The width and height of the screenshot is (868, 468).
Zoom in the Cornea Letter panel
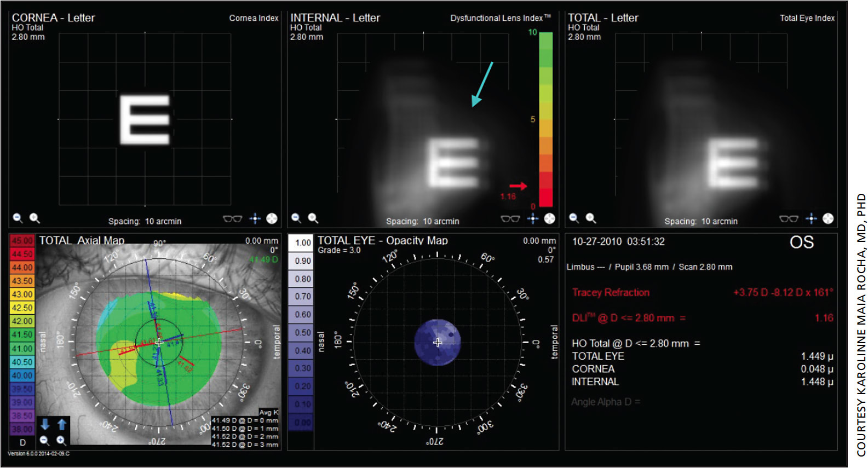coord(35,218)
